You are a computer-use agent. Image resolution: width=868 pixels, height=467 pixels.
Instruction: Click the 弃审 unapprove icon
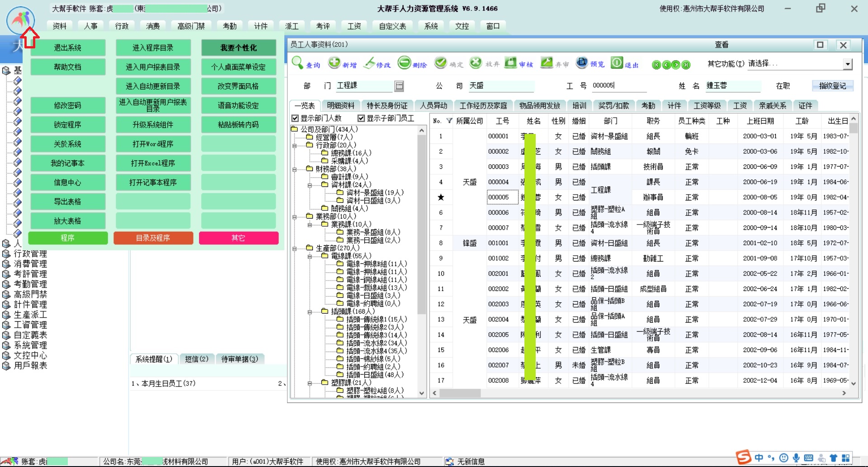[x=547, y=63]
